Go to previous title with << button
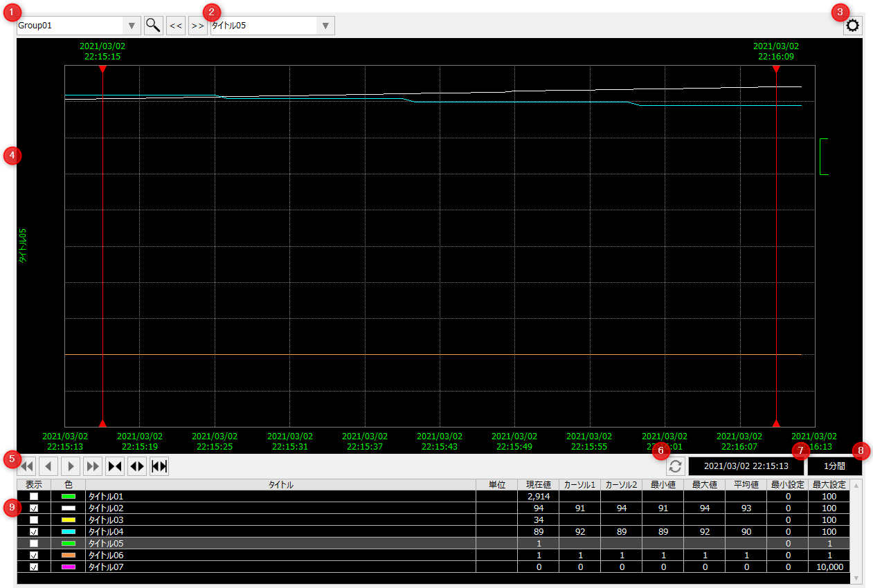The width and height of the screenshot is (873, 588). (176, 26)
